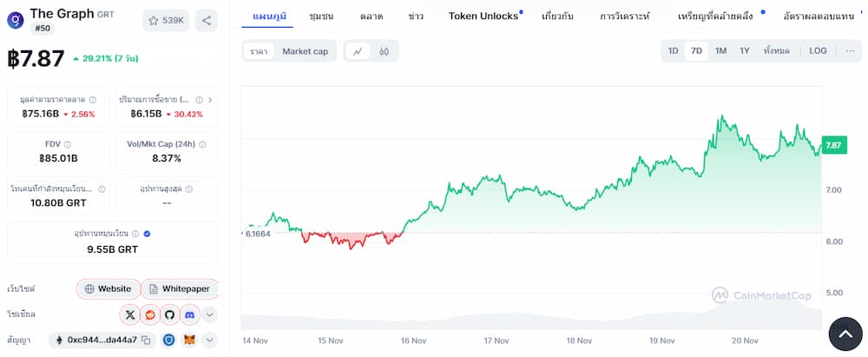This screenshot has height=357, width=868.
Task: Open the similar coins (เหรียญที่คล้ายคลึง) tab
Action: coord(715,17)
